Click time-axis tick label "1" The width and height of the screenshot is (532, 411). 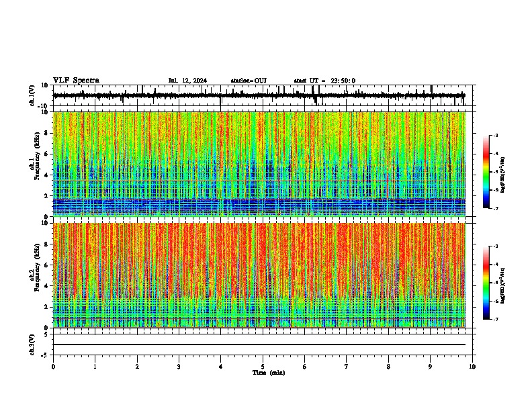[95, 367]
